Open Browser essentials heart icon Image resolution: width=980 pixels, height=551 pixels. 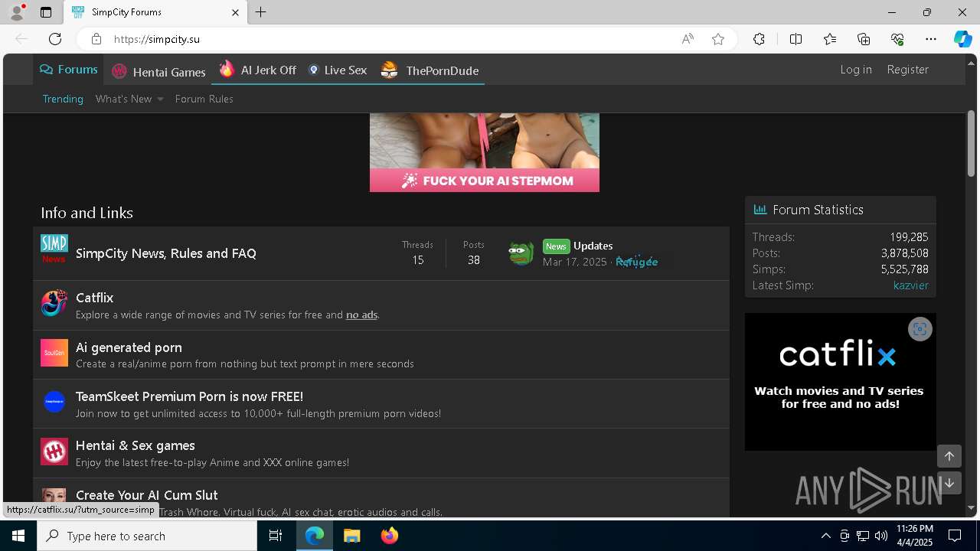pyautogui.click(x=897, y=39)
